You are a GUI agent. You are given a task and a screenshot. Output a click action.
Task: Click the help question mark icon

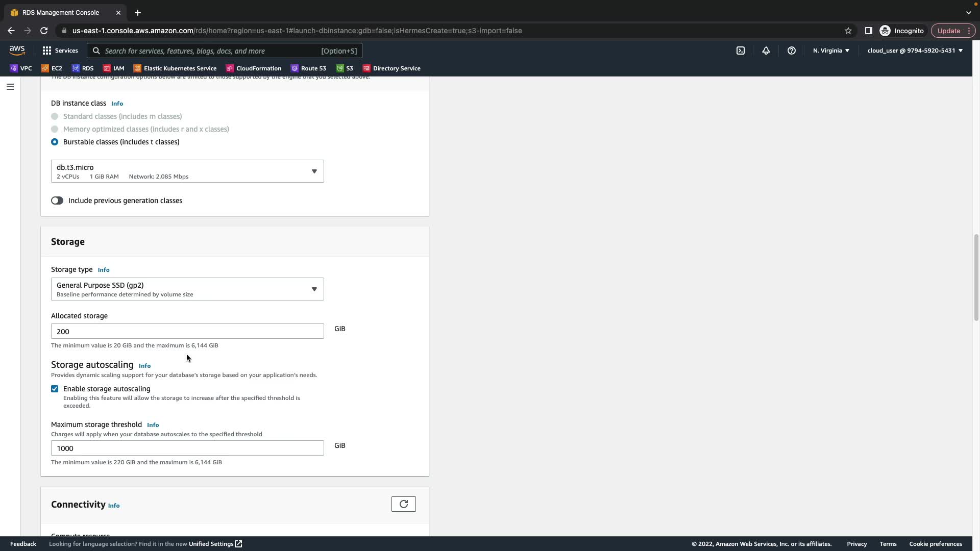792,51
